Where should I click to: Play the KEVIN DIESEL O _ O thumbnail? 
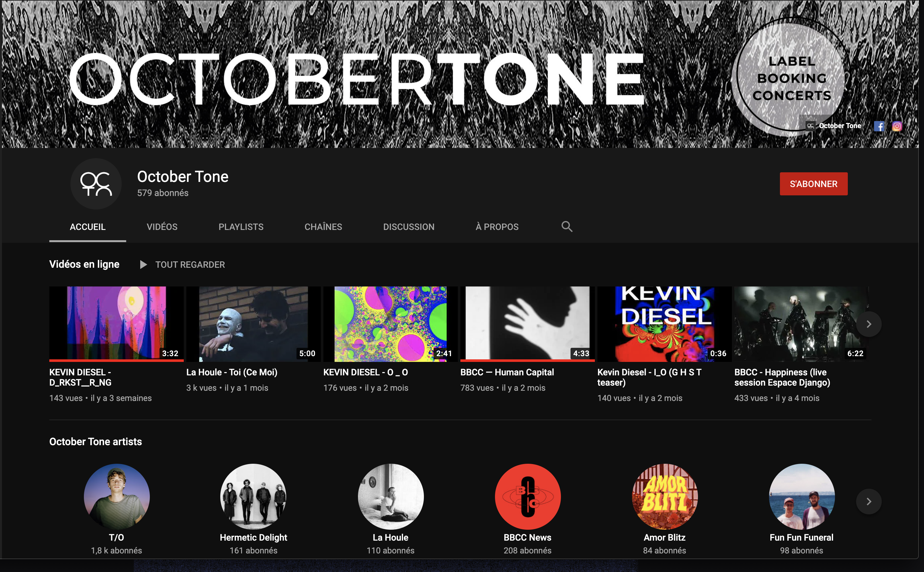(391, 324)
